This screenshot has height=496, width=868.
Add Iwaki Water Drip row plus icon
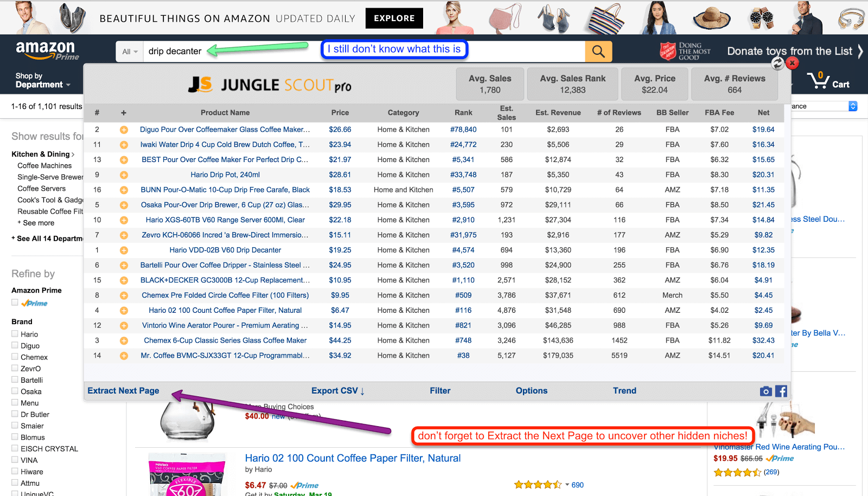tap(124, 145)
